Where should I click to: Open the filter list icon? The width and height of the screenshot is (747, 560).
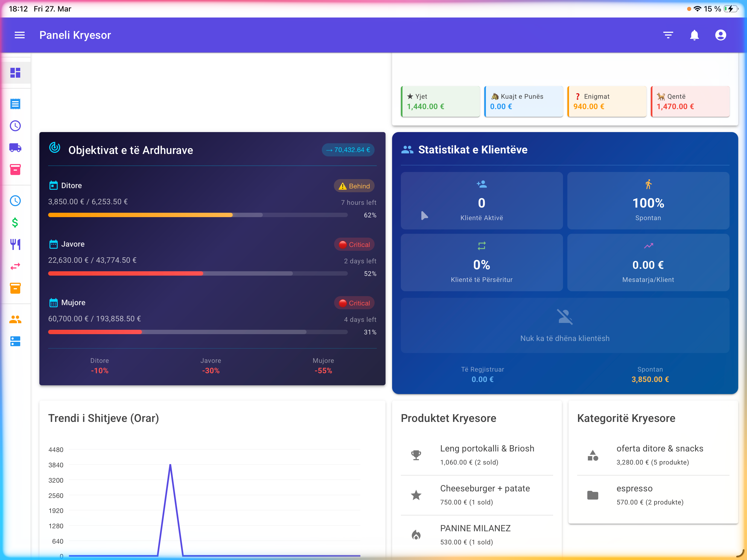coord(668,35)
